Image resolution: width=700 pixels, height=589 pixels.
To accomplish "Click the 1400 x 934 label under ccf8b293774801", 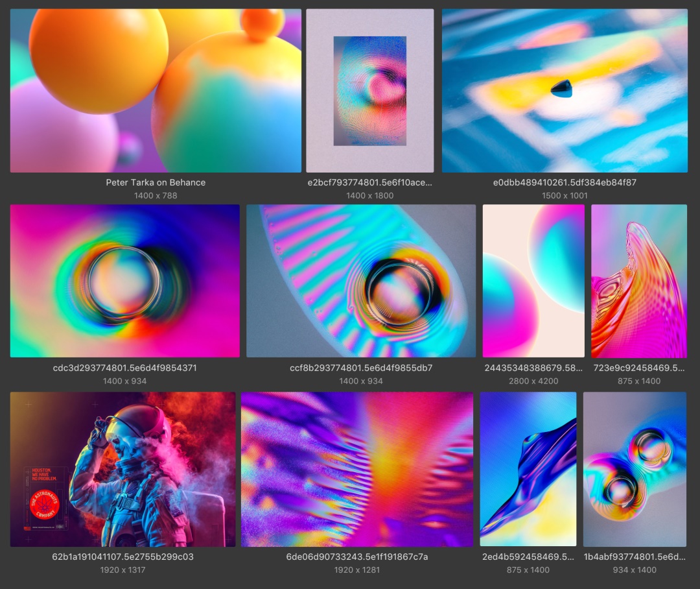I will pos(361,381).
